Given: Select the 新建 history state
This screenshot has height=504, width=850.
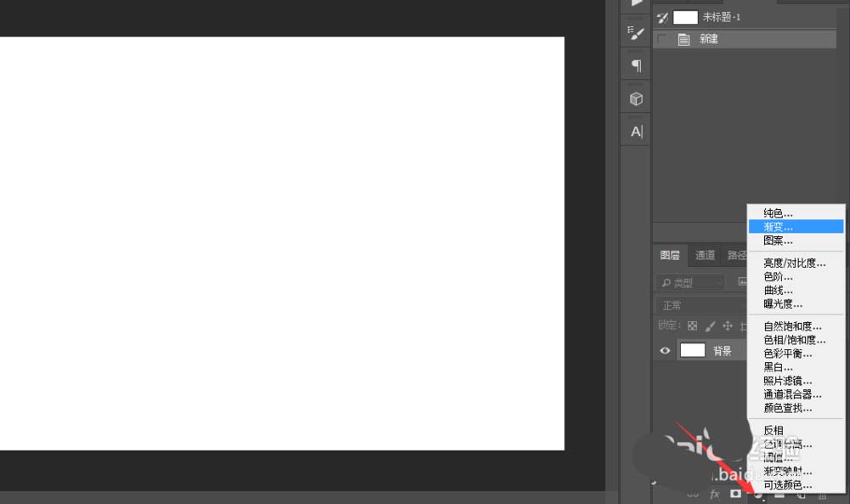Looking at the screenshot, I should pyautogui.click(x=745, y=39).
